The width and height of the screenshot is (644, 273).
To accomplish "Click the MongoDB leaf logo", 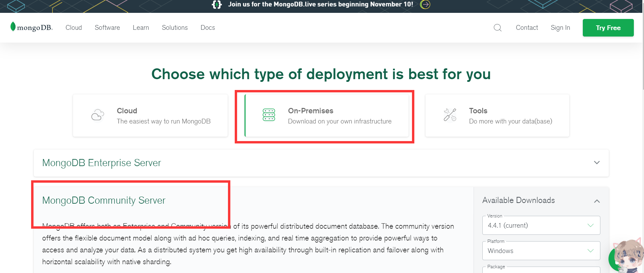I will [x=31, y=27].
